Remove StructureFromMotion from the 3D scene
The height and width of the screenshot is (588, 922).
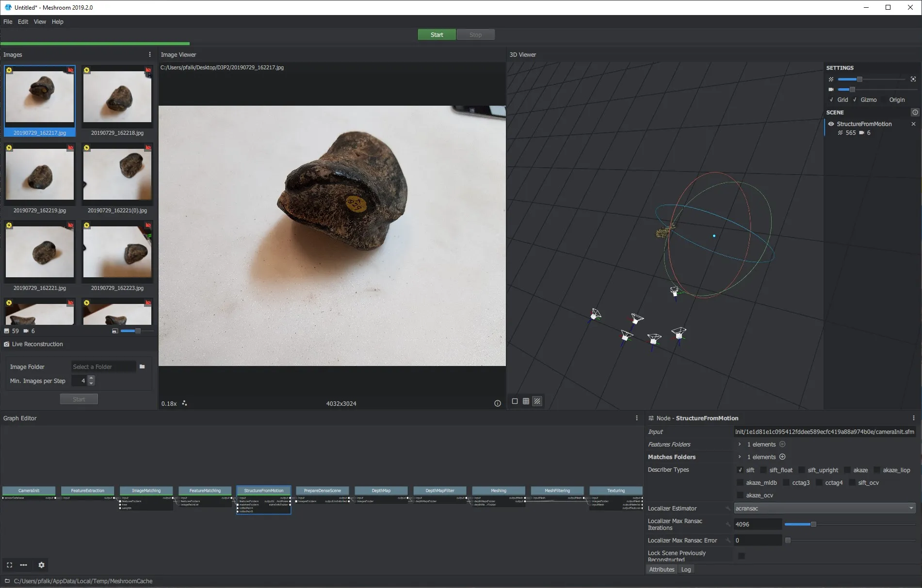click(x=913, y=124)
